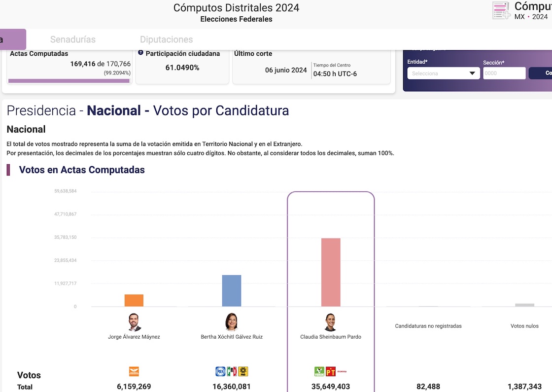Select the highlighted purple tab at left
Screen dimensions: 552x392
(12, 39)
